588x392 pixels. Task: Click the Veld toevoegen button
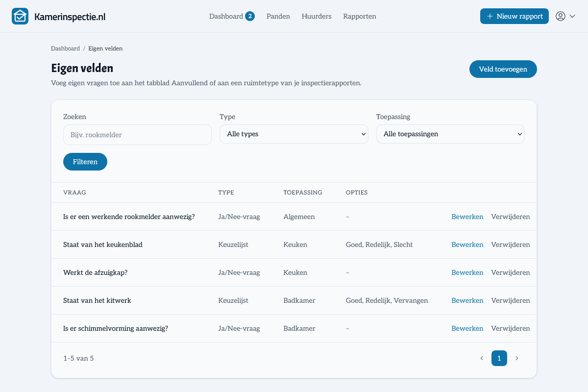[503, 69]
